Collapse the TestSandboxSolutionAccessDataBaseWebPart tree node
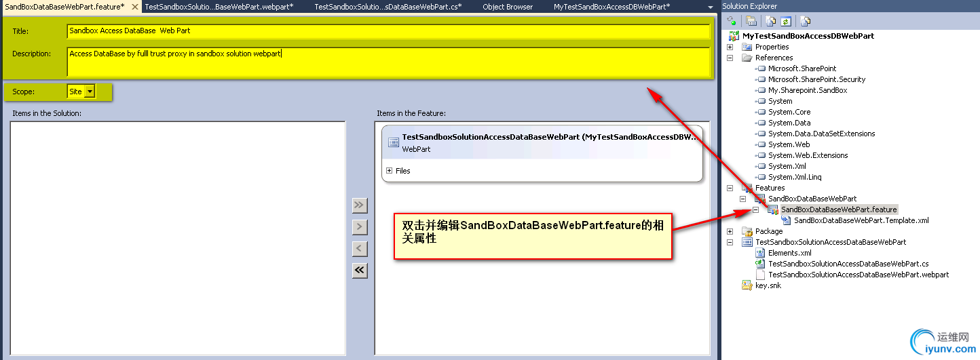This screenshot has height=360, width=980. [x=730, y=242]
